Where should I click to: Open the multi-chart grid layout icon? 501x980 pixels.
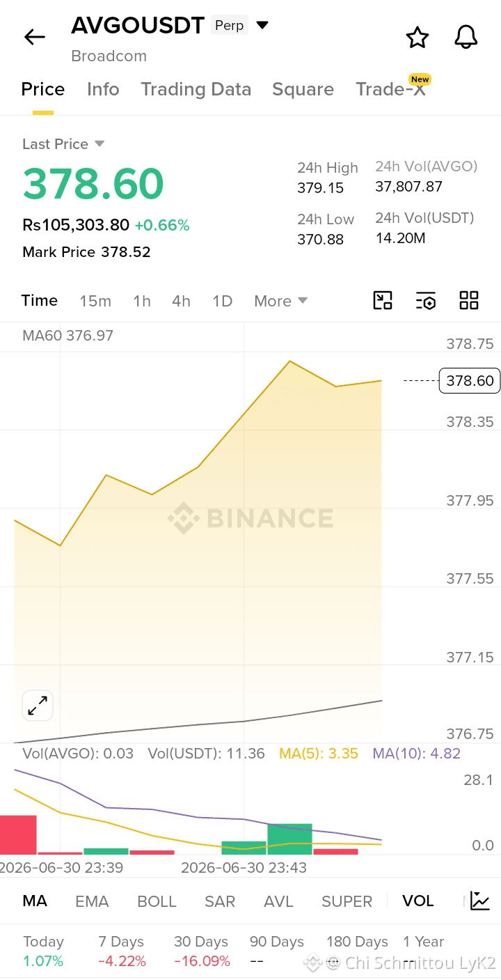coord(469,300)
